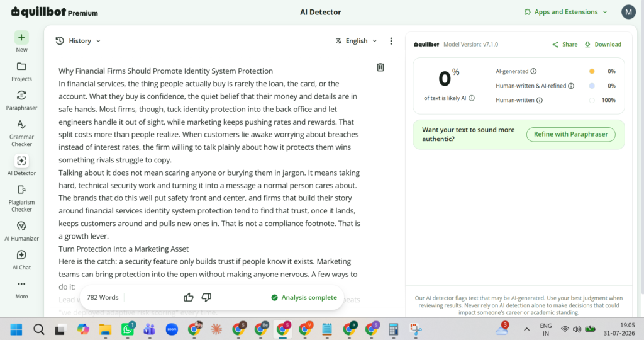Screen dimensions: 644x340
Task: Give thumbs up feedback
Action: point(189,297)
